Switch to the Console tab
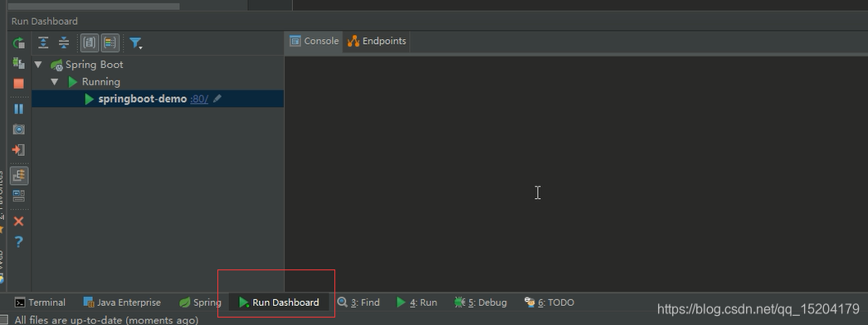The width and height of the screenshot is (868, 325). [314, 41]
